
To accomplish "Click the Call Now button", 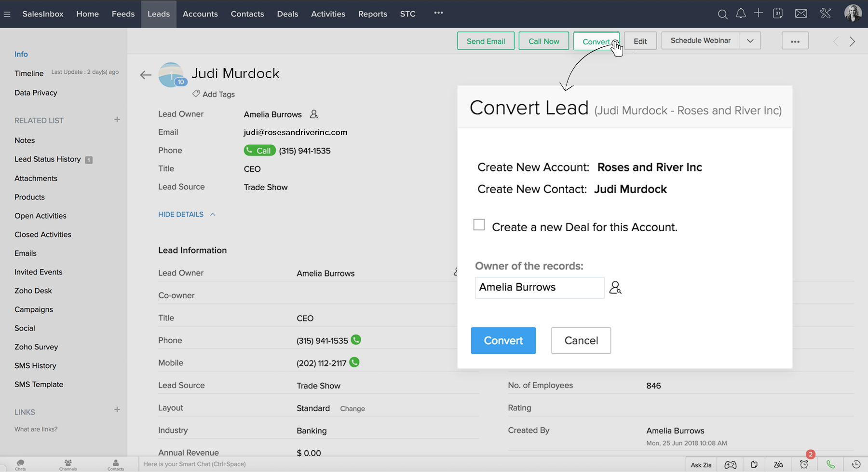I will coord(543,41).
